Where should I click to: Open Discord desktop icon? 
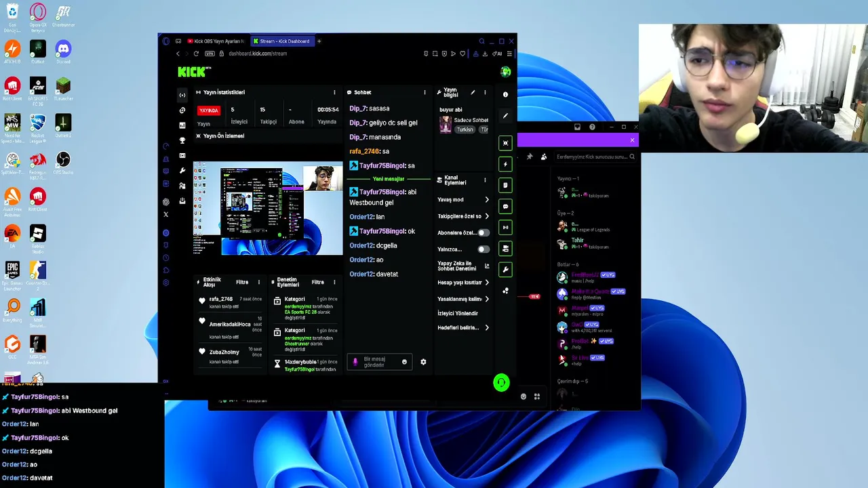coord(63,52)
